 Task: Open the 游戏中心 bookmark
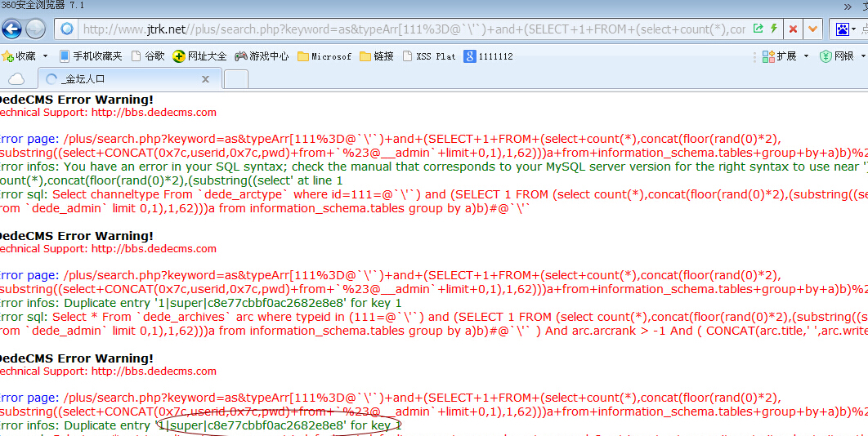(262, 56)
